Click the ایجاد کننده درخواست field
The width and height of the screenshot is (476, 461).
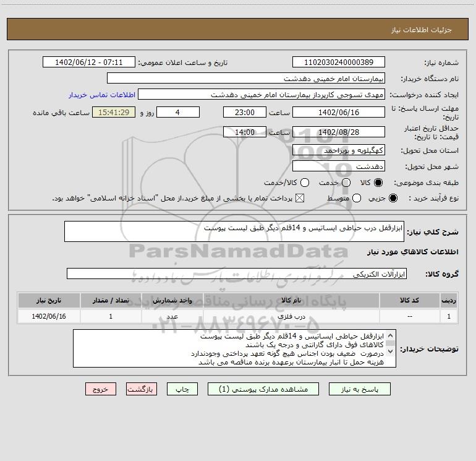(261, 94)
